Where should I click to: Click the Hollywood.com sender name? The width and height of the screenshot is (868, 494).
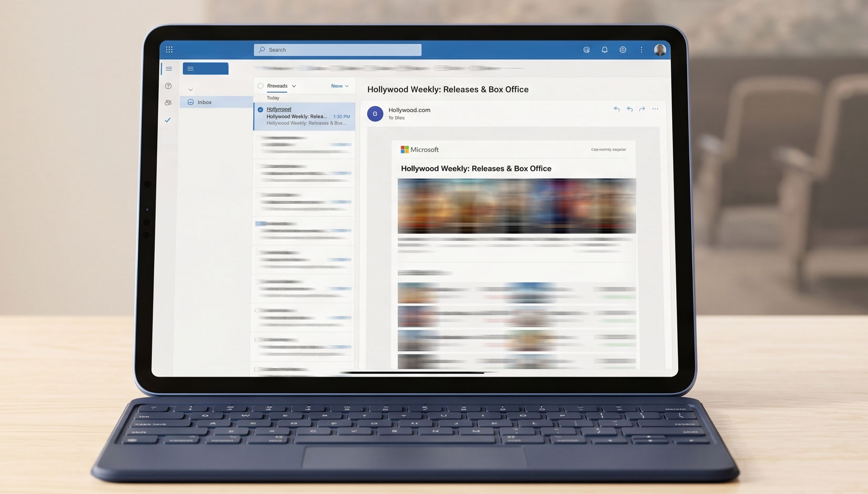pyautogui.click(x=409, y=110)
